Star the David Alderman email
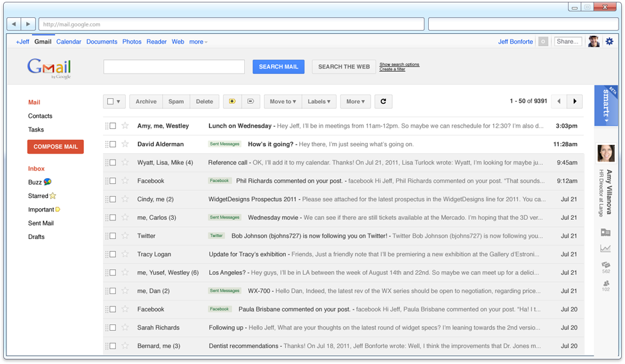Screen dimensions: 625x364 pos(125,144)
